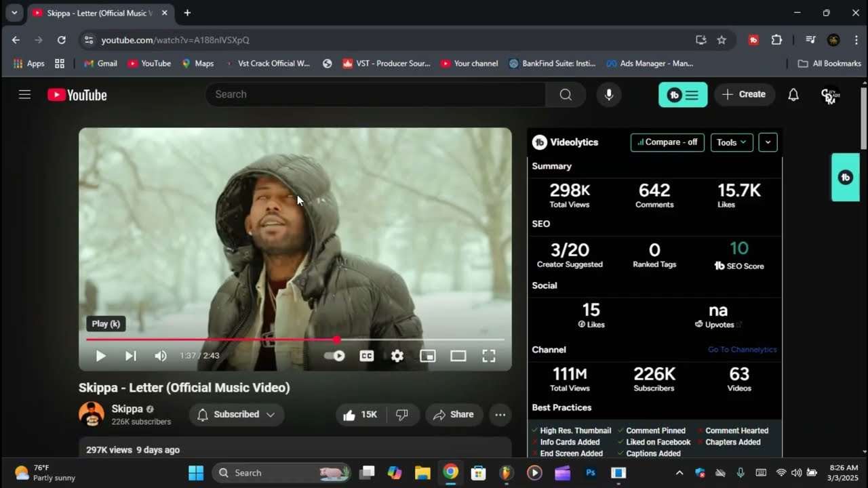The height and width of the screenshot is (488, 868).
Task: Enter full screen mode
Action: tap(489, 356)
